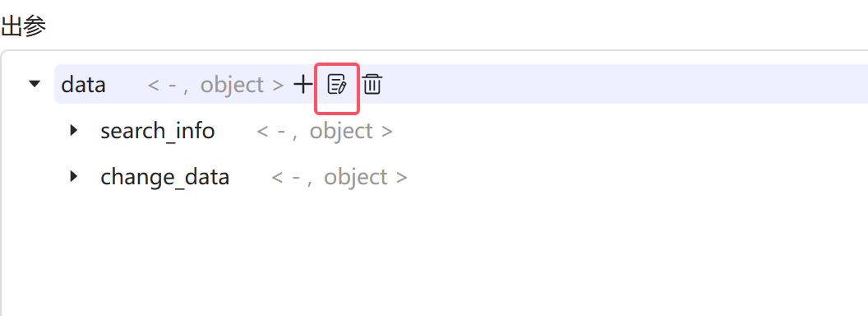868x316 pixels.
Task: Add a child field under data
Action: click(x=302, y=85)
